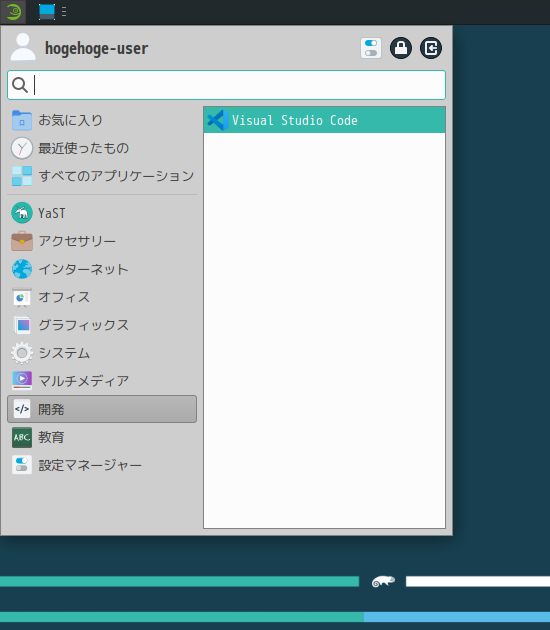Open the インターネット category
This screenshot has width=550, height=630.
[102, 269]
